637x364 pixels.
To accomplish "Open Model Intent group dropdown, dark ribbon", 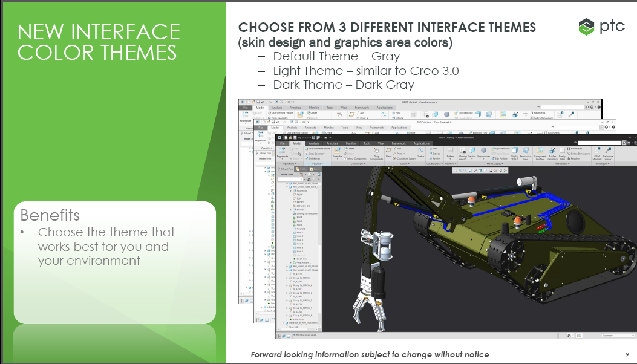I will [x=562, y=164].
